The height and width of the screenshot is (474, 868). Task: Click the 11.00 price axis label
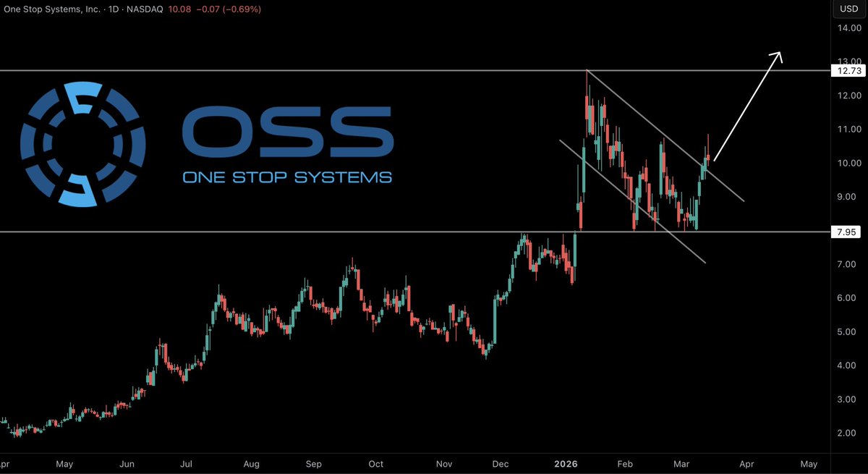click(849, 130)
